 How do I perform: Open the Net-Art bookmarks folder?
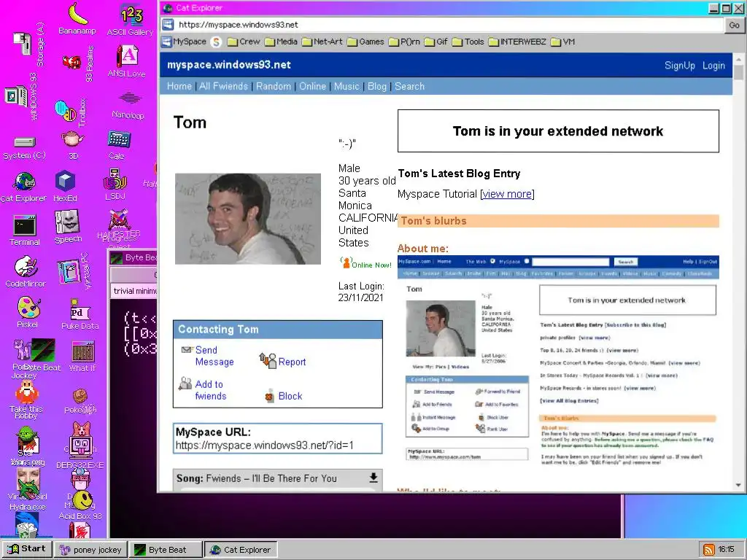pos(322,42)
